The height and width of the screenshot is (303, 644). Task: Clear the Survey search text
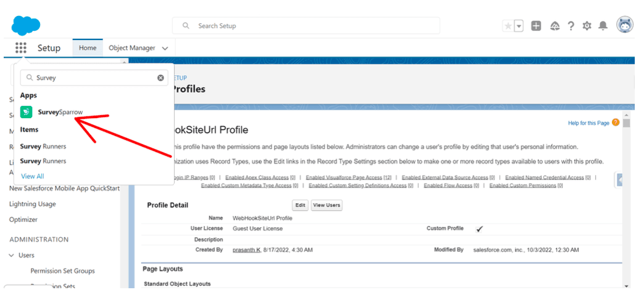click(x=160, y=78)
